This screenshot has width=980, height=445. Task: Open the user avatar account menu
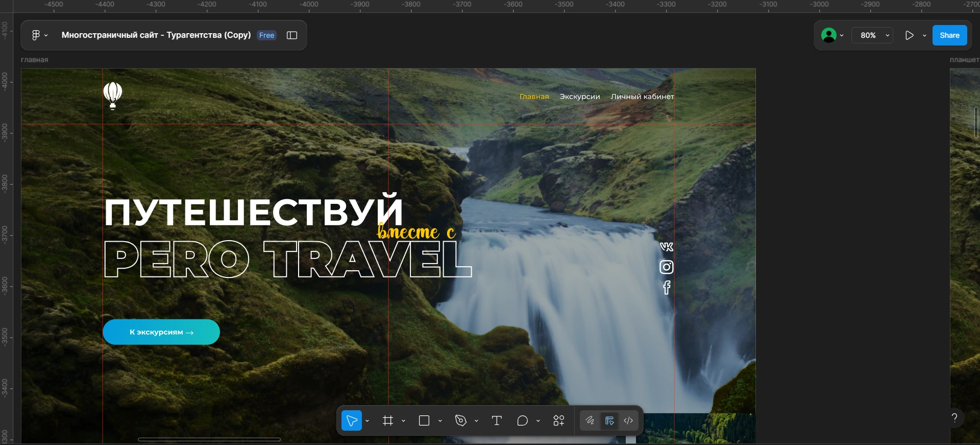[x=832, y=35]
